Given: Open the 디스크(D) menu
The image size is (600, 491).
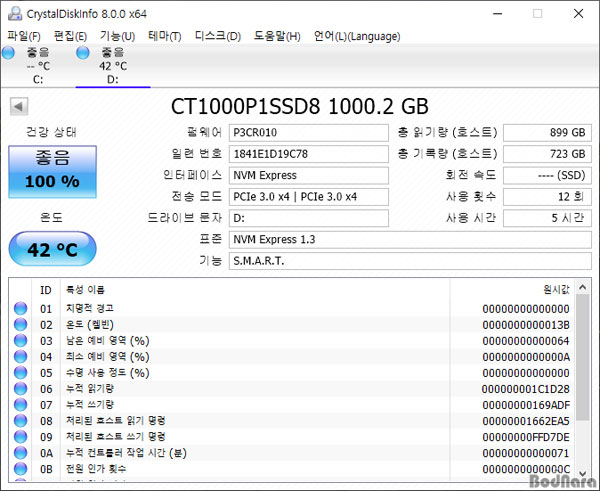Looking at the screenshot, I should [218, 36].
